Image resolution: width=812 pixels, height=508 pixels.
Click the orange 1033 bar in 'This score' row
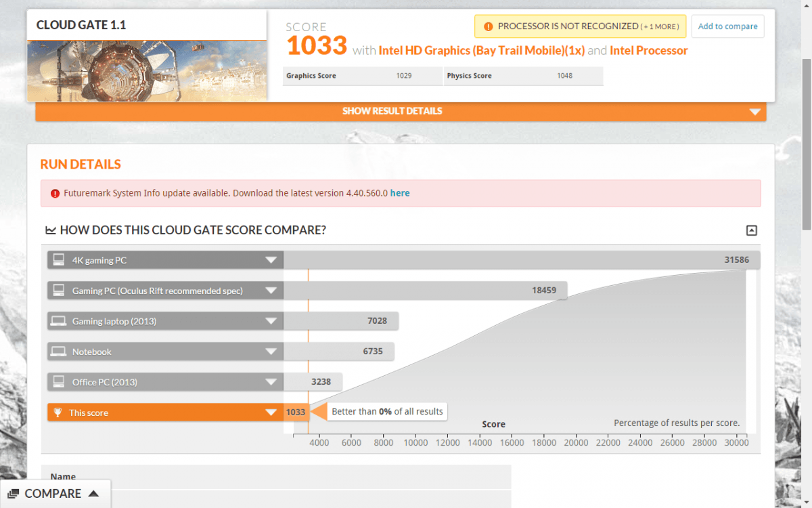296,412
